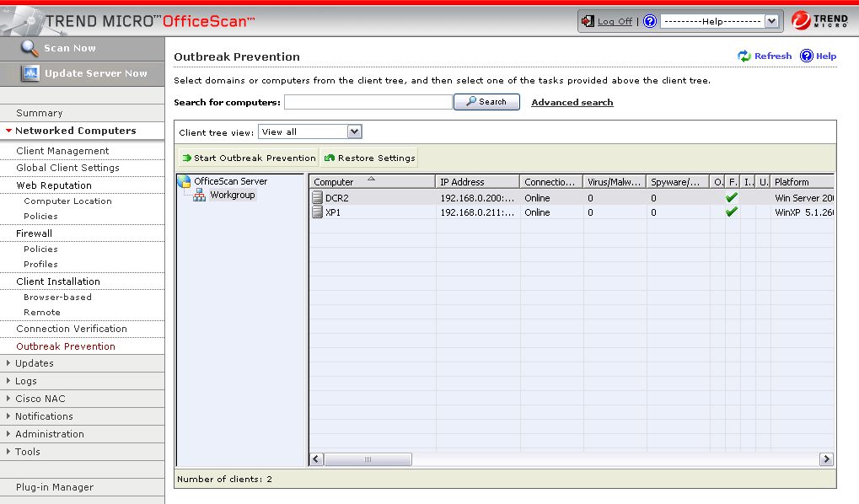Collapse the Networked Computers section

pyautogui.click(x=8, y=131)
